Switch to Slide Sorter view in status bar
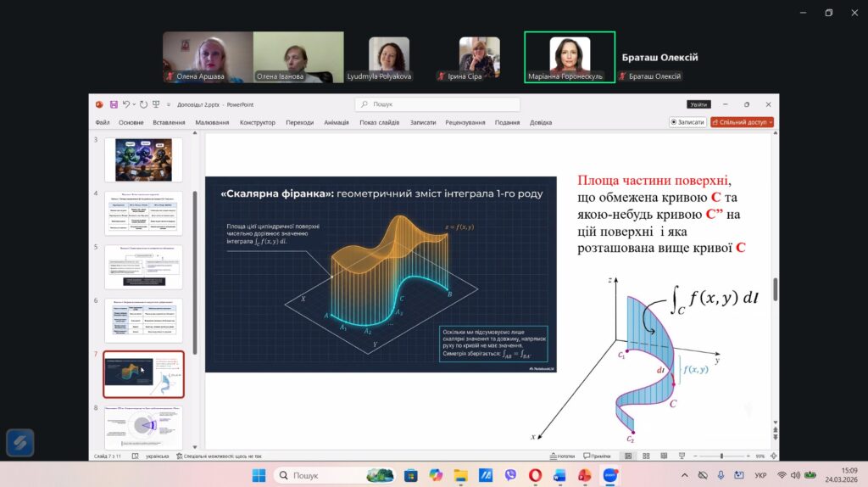Screen dimensions: 868x487 [643, 456]
